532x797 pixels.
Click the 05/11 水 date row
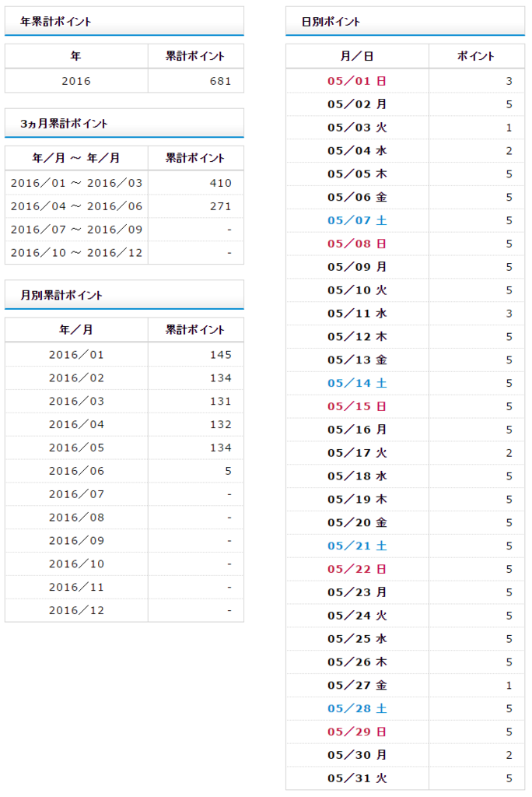pyautogui.click(x=405, y=314)
